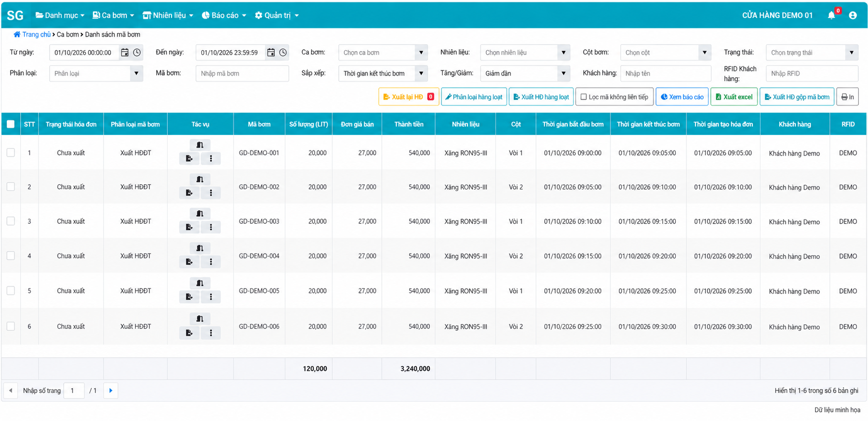
Task: Click Phân loại hàng loạt button
Action: coord(474,97)
